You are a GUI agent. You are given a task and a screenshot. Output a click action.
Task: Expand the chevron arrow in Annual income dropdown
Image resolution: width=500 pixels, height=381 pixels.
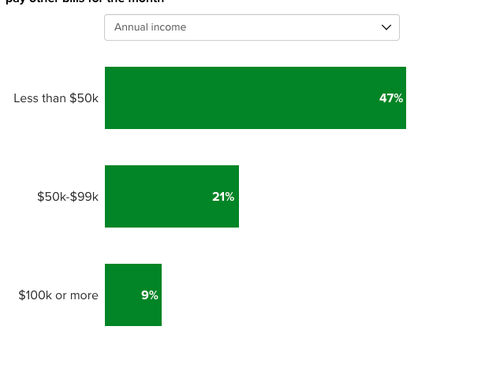386,27
